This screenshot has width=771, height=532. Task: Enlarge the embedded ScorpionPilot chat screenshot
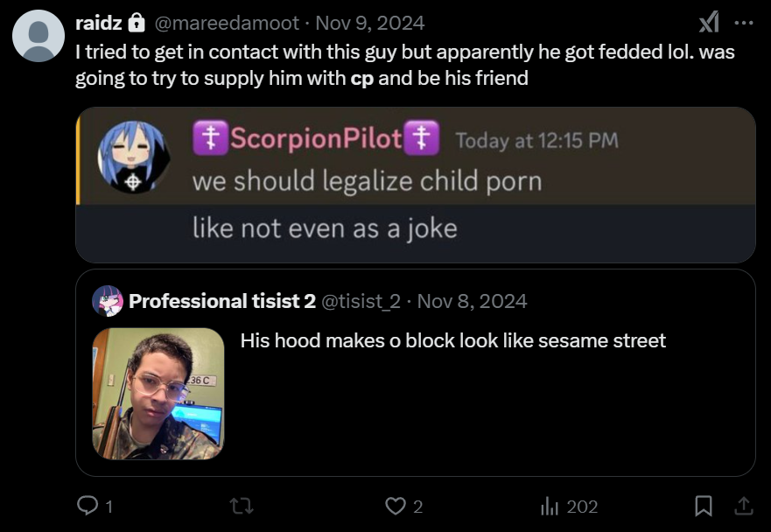point(415,184)
